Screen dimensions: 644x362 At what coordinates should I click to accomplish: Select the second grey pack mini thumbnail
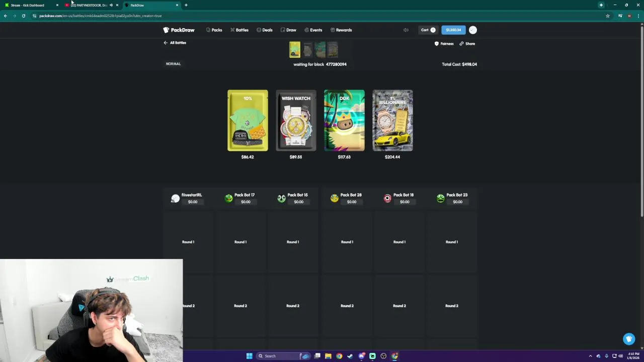click(x=307, y=50)
